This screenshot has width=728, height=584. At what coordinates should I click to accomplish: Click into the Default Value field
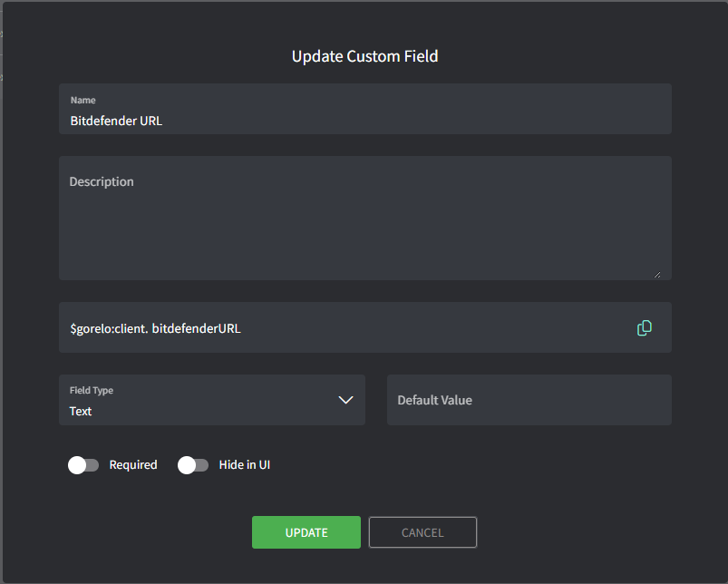[529, 400]
